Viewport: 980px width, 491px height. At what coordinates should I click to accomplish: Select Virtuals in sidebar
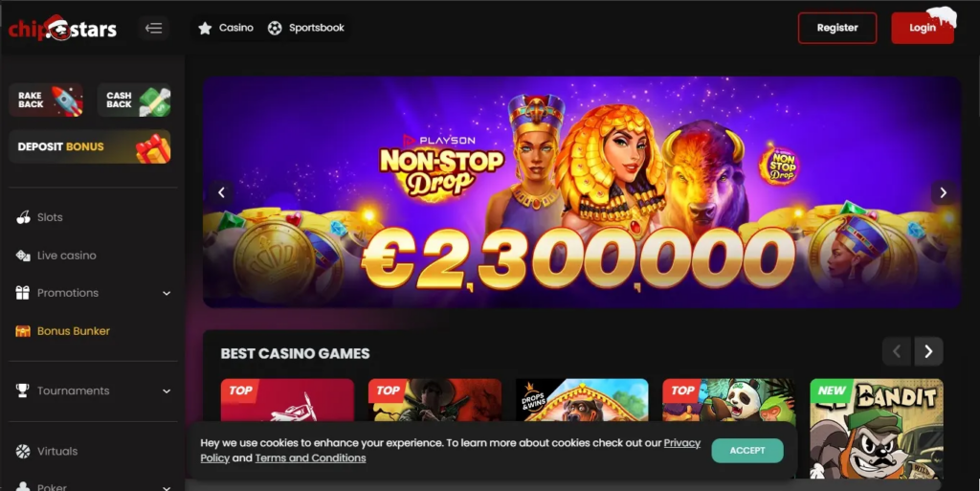(x=47, y=451)
